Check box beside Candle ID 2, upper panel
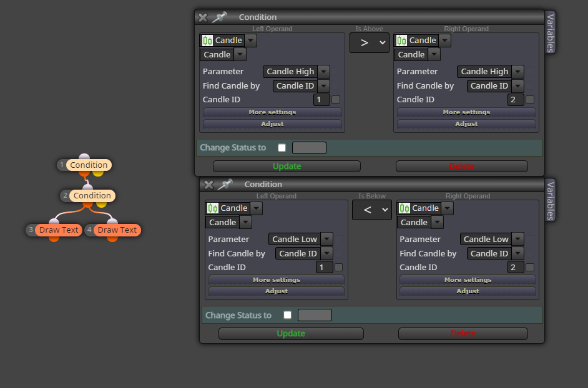 (530, 100)
